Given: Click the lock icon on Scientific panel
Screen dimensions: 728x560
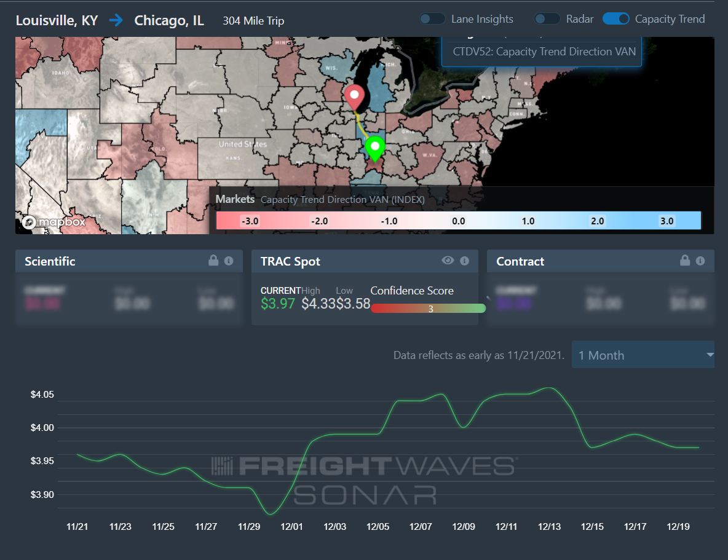Looking at the screenshot, I should pos(213,261).
